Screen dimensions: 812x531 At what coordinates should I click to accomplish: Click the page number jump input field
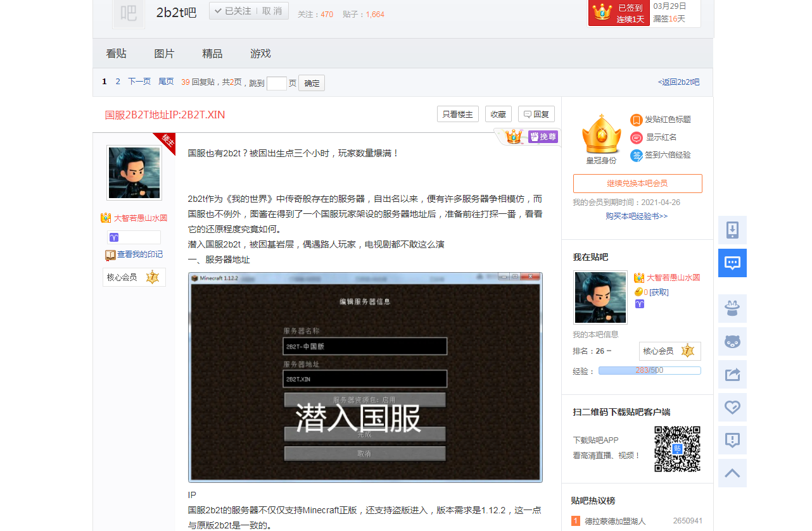277,83
